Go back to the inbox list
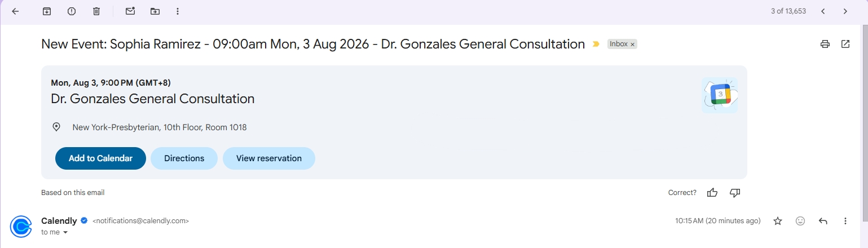 [15, 11]
